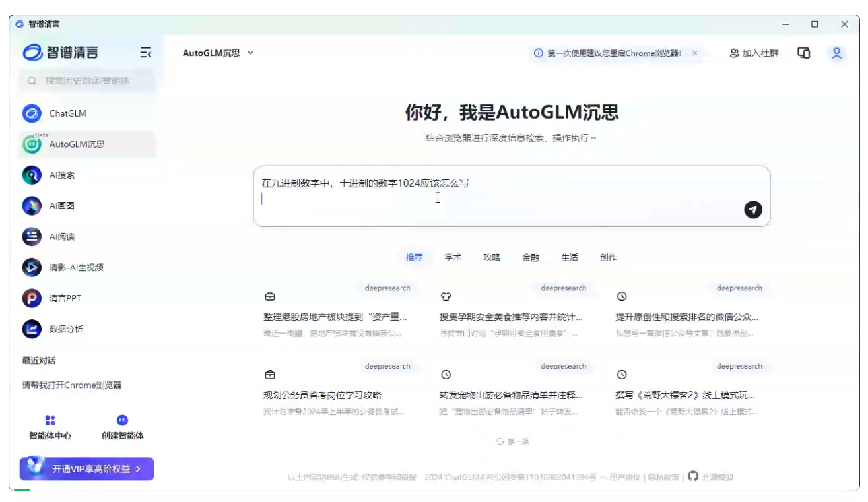Image resolution: width=868 pixels, height=502 pixels.
Task: Click clock icon on 转发宠物出游 card
Action: click(446, 375)
